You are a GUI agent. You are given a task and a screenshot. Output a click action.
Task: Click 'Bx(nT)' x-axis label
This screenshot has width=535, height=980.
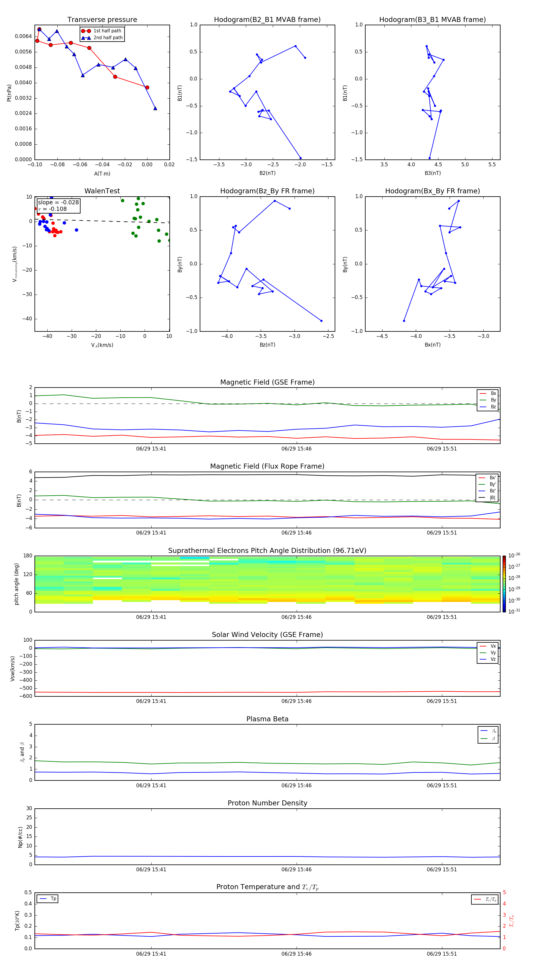432,345
